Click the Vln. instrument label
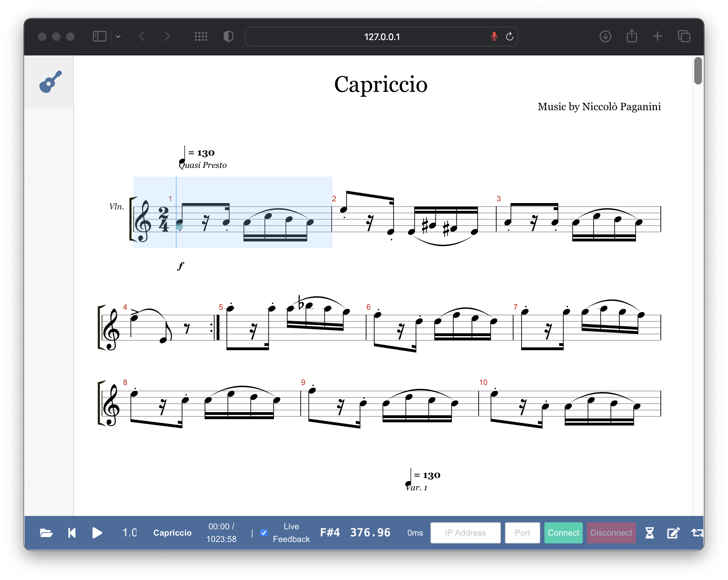The height and width of the screenshot is (580, 728). (116, 207)
